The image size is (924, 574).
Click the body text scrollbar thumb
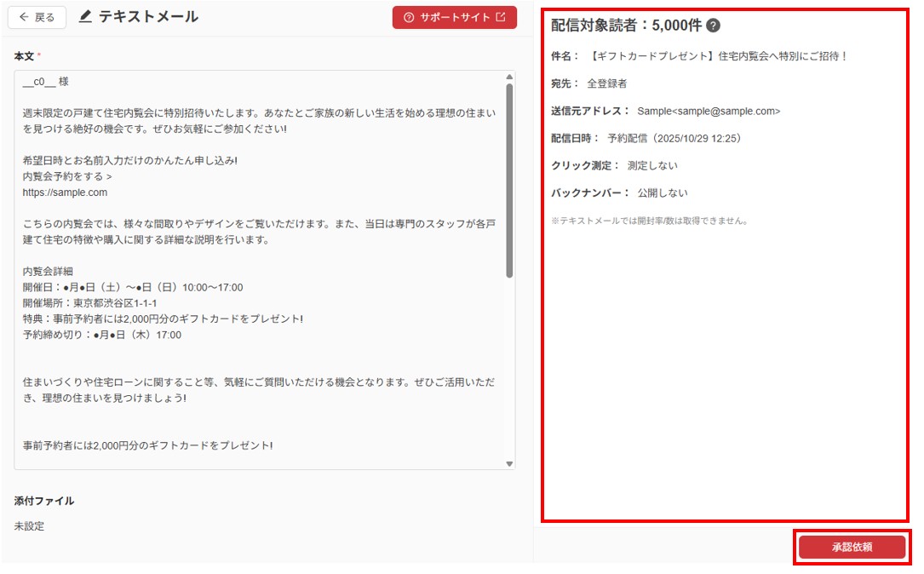(509, 179)
